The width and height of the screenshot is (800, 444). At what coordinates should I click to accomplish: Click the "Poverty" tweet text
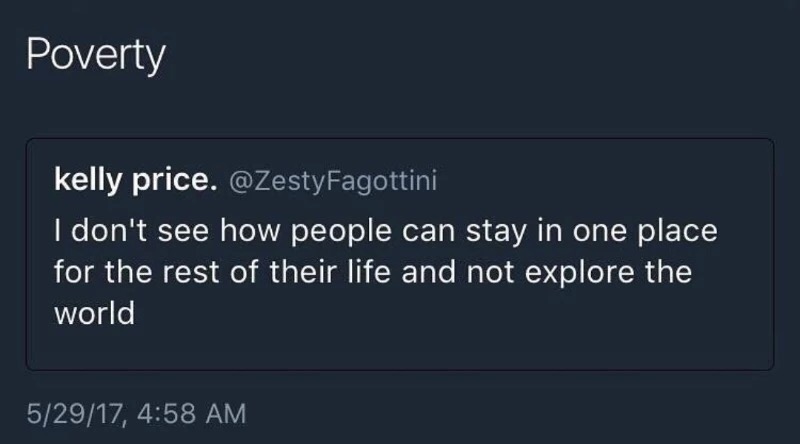(x=95, y=56)
